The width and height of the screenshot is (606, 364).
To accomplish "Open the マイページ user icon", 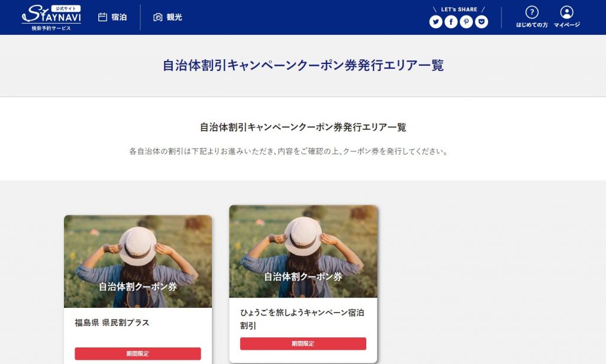I will click(566, 12).
